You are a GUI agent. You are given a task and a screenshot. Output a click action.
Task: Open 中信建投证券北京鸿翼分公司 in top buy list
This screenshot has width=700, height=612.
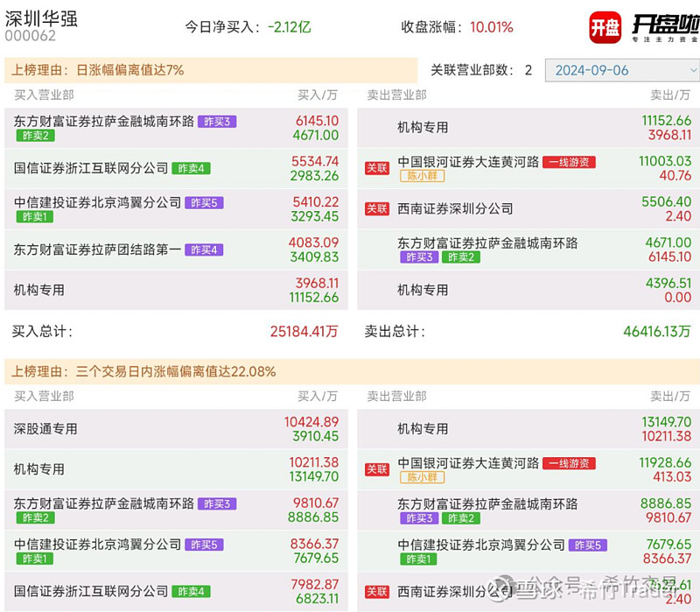pyautogui.click(x=97, y=203)
